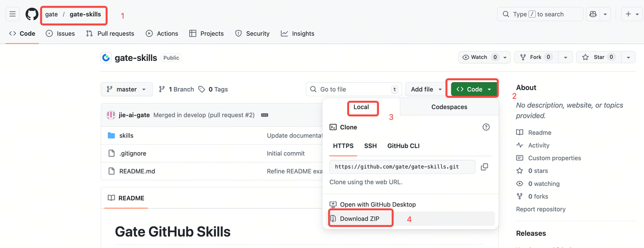Open the skills folder

(x=126, y=136)
